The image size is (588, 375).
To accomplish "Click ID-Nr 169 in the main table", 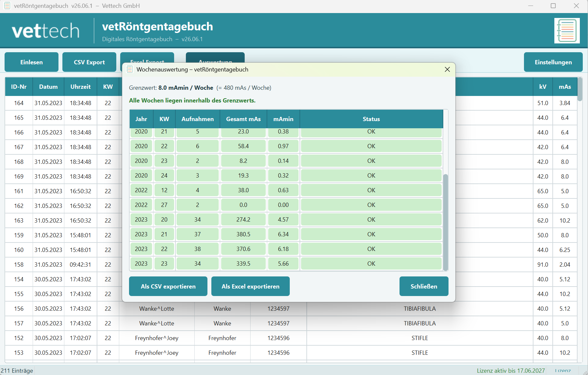I will point(19,177).
